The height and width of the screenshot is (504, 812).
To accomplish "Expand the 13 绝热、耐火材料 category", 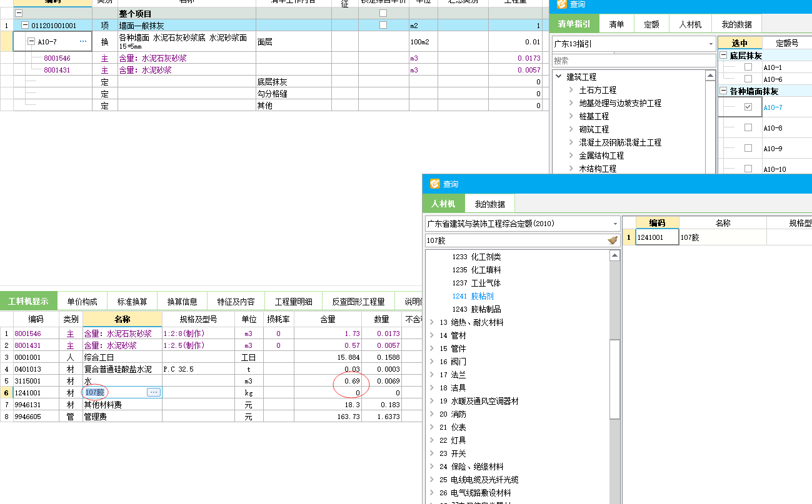I will [432, 322].
